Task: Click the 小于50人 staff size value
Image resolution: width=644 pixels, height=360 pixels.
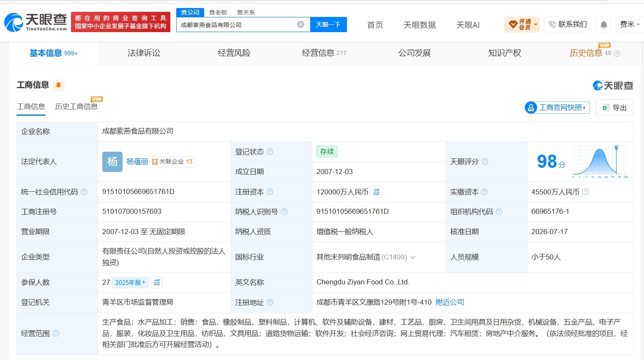Action: pos(546,257)
